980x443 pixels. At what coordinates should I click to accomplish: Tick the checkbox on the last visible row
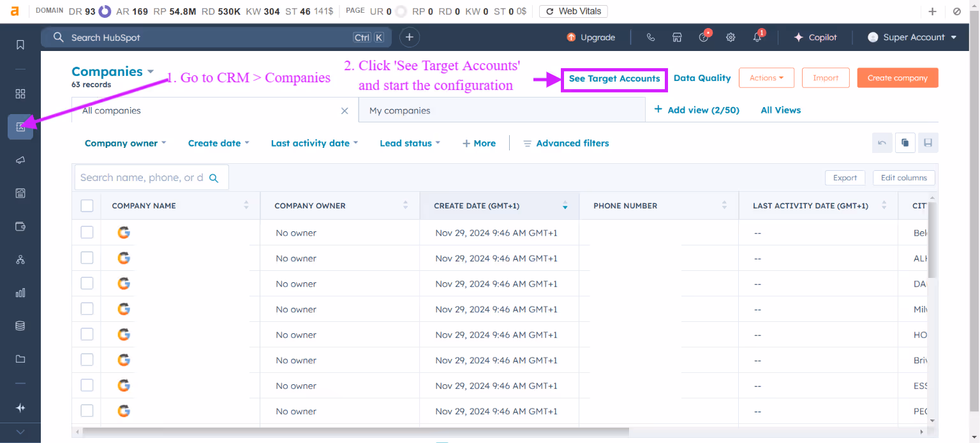87,411
